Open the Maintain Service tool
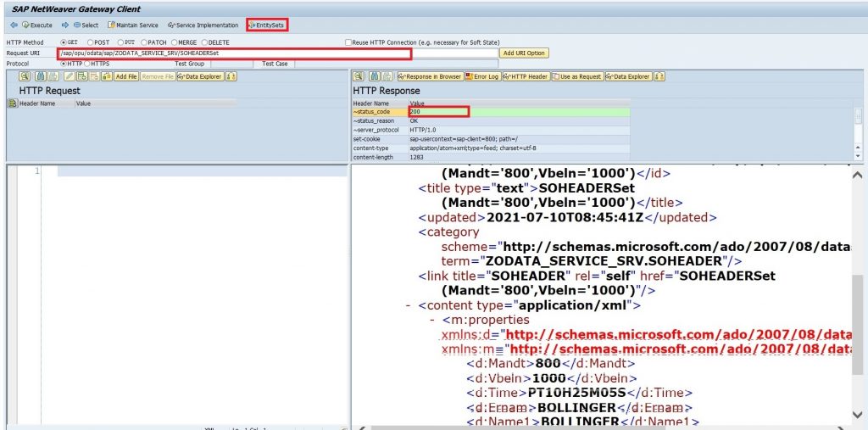Image resolution: width=868 pixels, height=430 pixels. coord(133,25)
